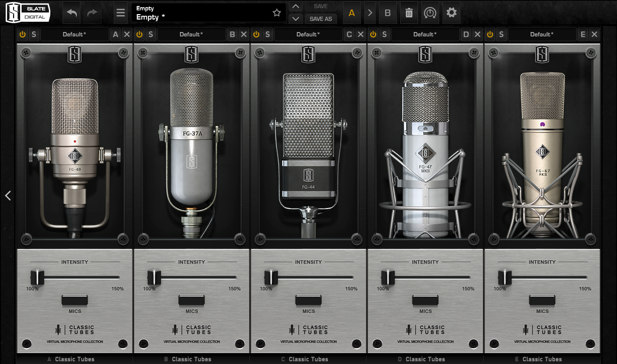This screenshot has height=364, width=617.
Task: Click the Slate Digital logo
Action: 26,11
